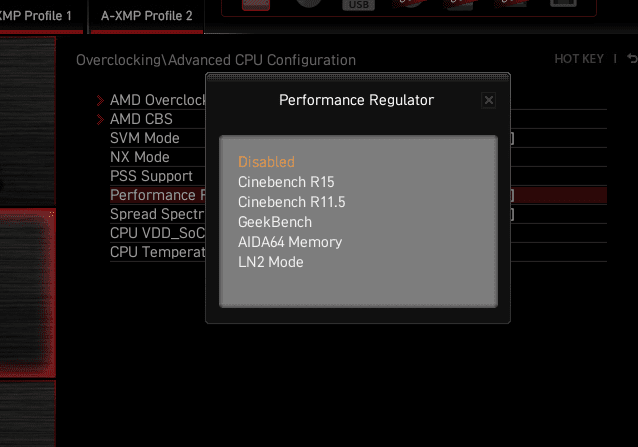Click the Overclocking\Advanced CPU Configuration breadcrumb

coord(216,60)
